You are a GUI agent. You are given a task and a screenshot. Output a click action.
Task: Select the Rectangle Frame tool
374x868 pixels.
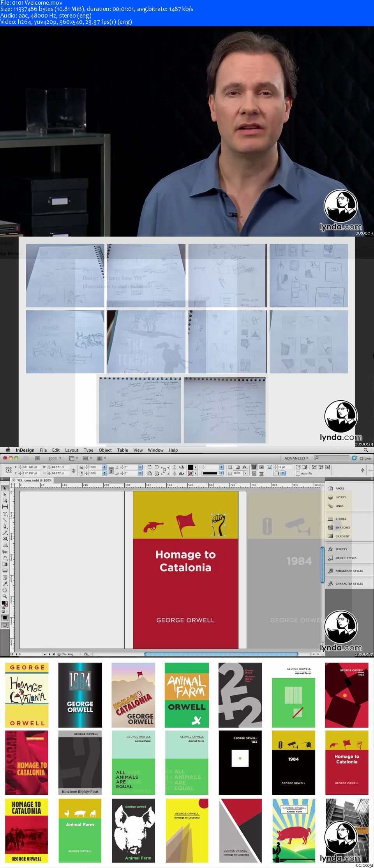pos(5,539)
